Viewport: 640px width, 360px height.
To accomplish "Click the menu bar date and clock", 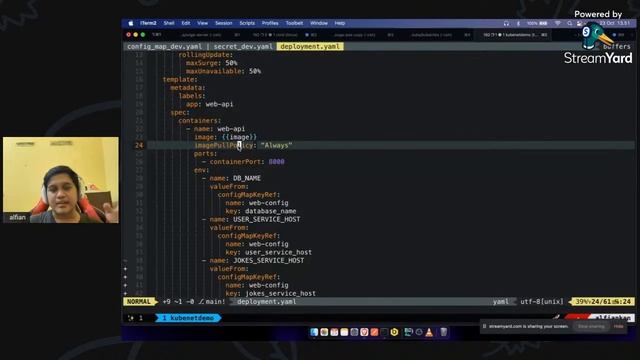I will coord(616,23).
